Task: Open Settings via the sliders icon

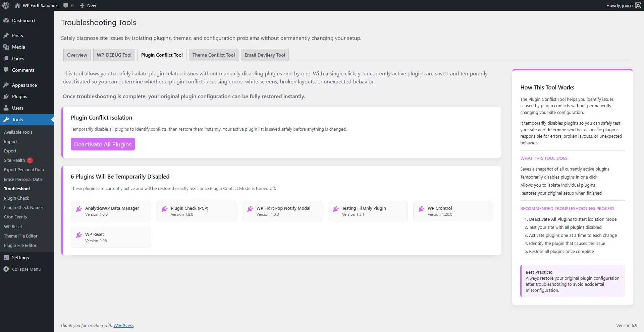Action: (x=6, y=258)
